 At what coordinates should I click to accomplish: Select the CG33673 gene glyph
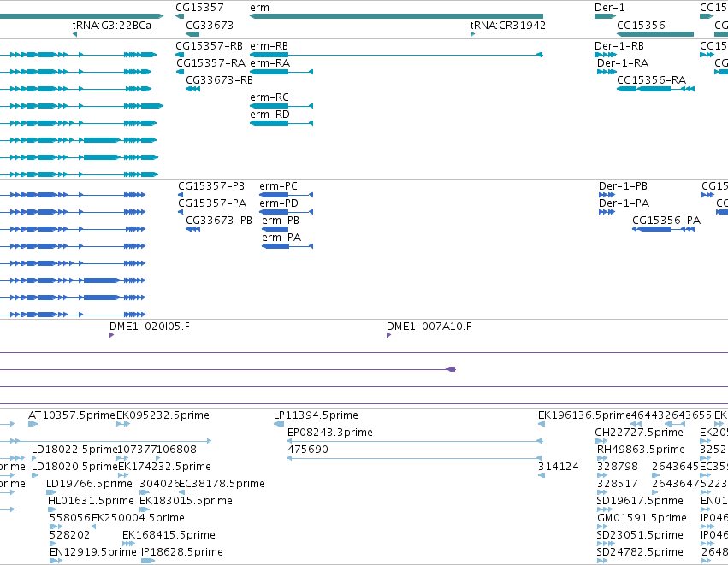[x=192, y=34]
